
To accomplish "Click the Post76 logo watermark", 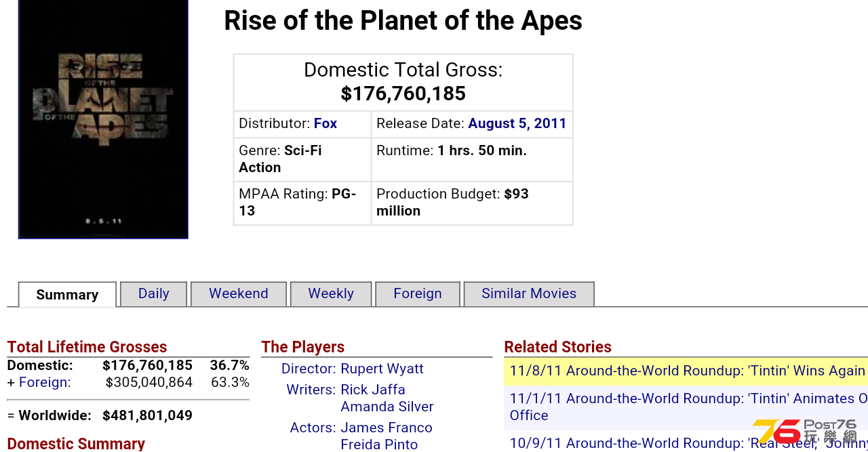I will [x=805, y=432].
